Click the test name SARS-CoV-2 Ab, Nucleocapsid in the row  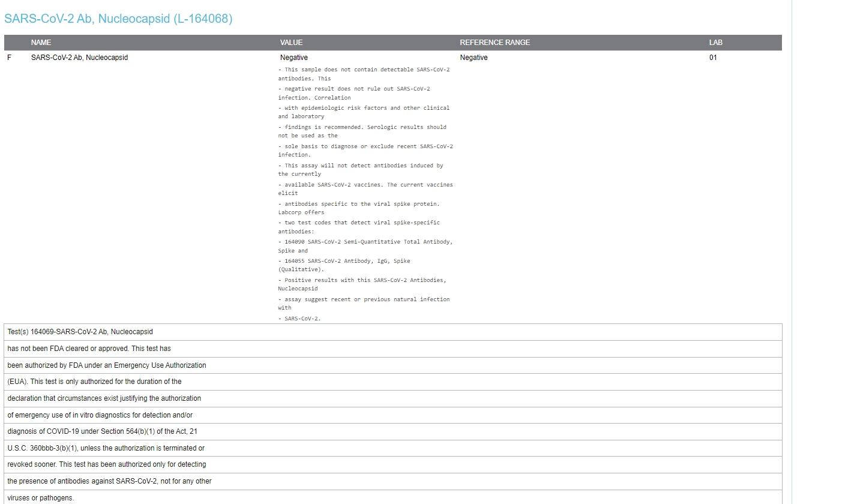(x=79, y=58)
